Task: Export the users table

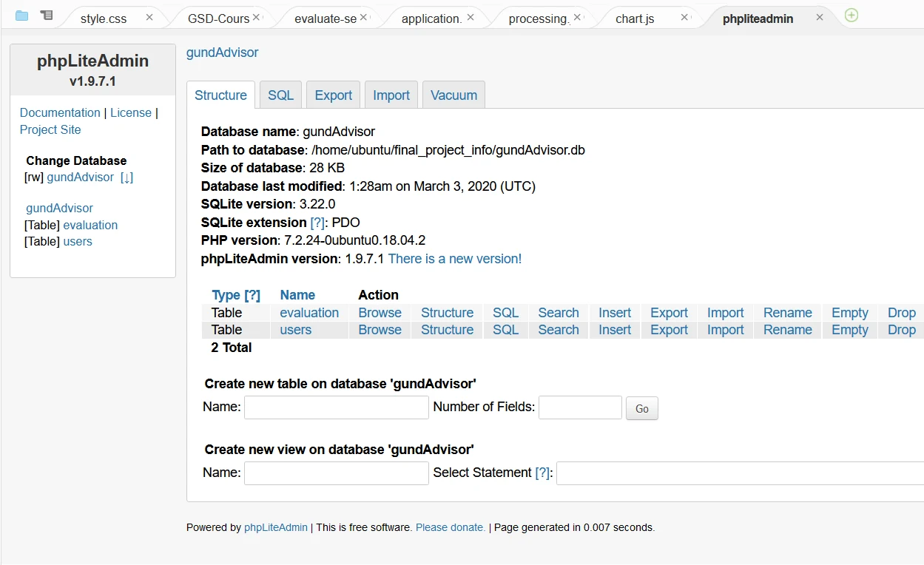Action: click(670, 330)
